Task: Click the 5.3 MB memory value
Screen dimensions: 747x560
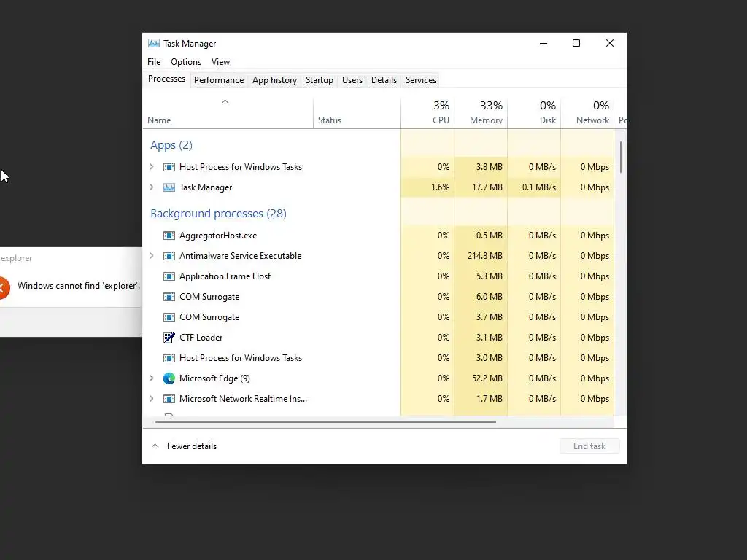Action: pyautogui.click(x=489, y=276)
